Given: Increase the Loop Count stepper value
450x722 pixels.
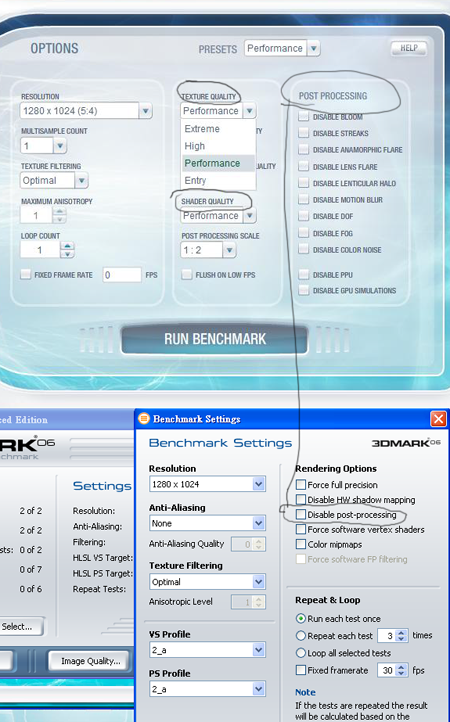Looking at the screenshot, I should click(67, 246).
